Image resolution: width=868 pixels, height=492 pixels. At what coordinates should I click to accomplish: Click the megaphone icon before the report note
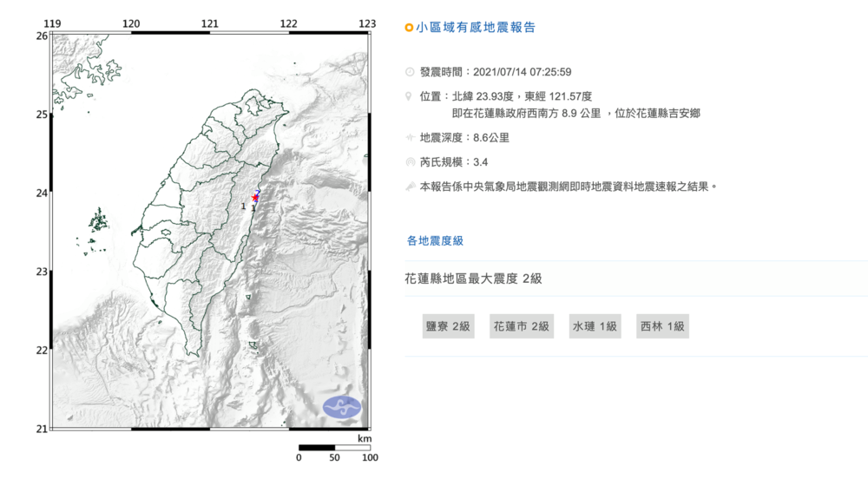(410, 187)
